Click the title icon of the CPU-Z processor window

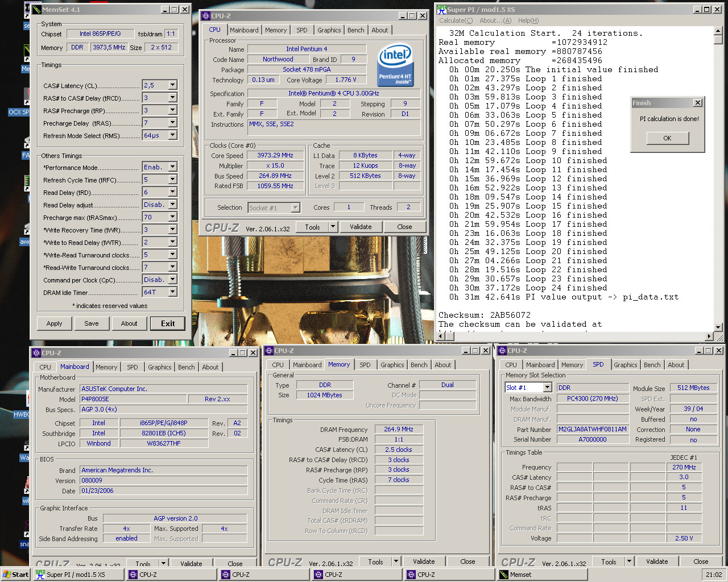click(x=205, y=16)
